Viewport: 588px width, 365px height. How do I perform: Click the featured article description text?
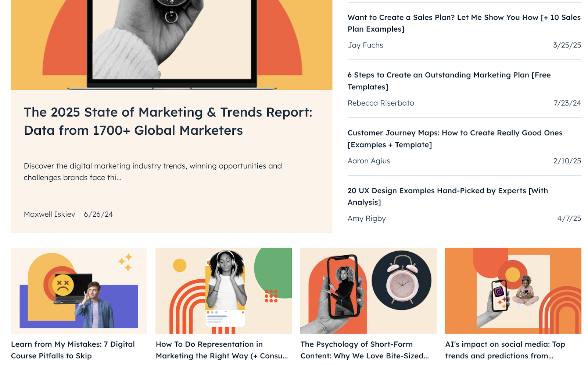point(153,172)
